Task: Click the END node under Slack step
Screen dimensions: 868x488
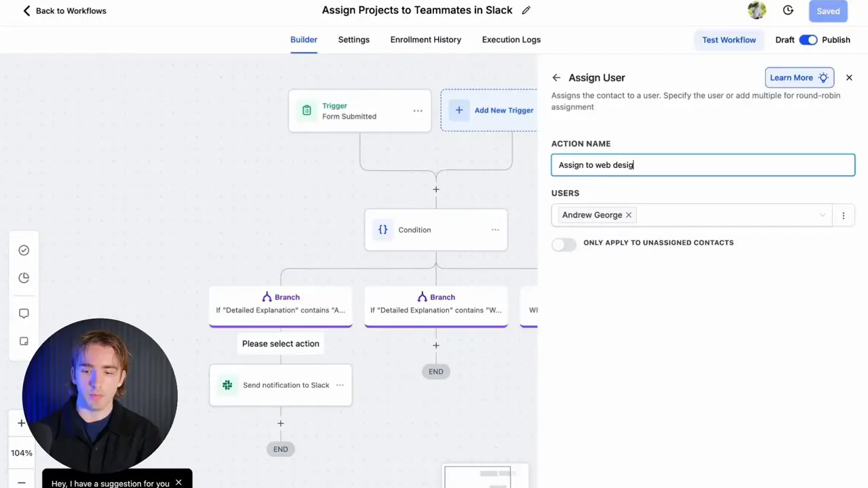Action: (x=281, y=449)
